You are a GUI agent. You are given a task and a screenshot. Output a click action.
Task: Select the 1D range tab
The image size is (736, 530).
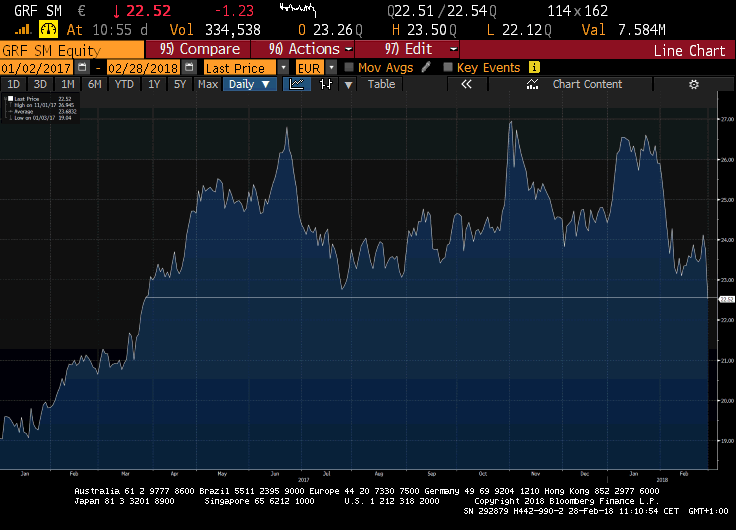(14, 84)
